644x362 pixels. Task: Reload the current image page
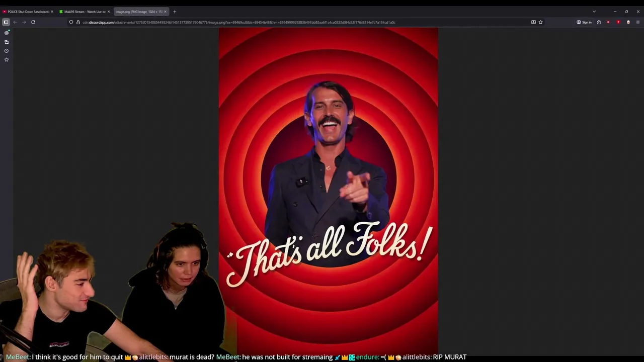point(33,22)
